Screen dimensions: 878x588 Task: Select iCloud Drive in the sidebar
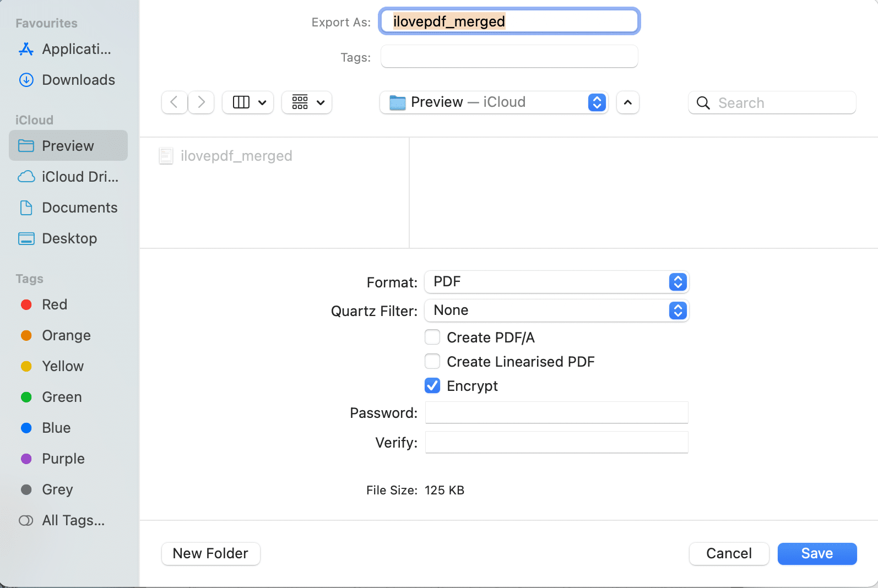79,177
